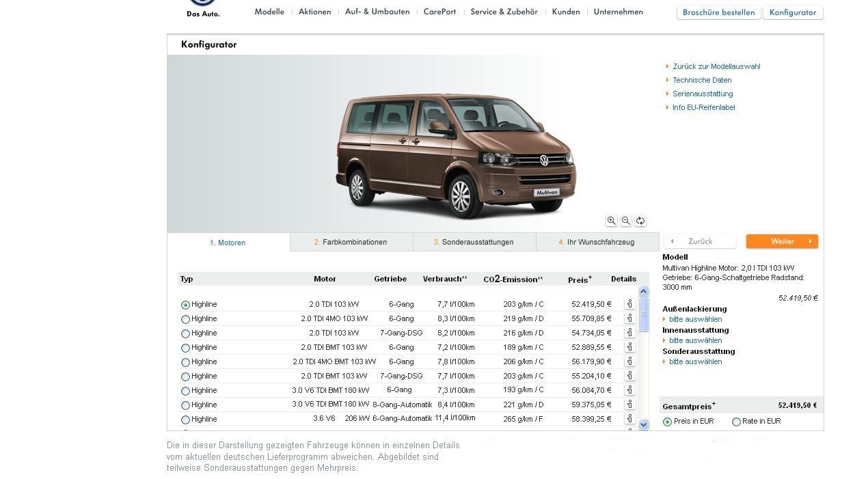Click the Volkswagen Das Auto logo
Image resolution: width=868 pixels, height=479 pixels.
pos(203,8)
